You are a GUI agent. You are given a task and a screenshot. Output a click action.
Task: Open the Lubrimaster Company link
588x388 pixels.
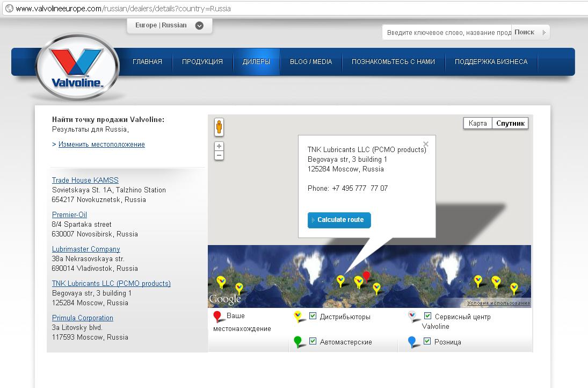point(86,249)
